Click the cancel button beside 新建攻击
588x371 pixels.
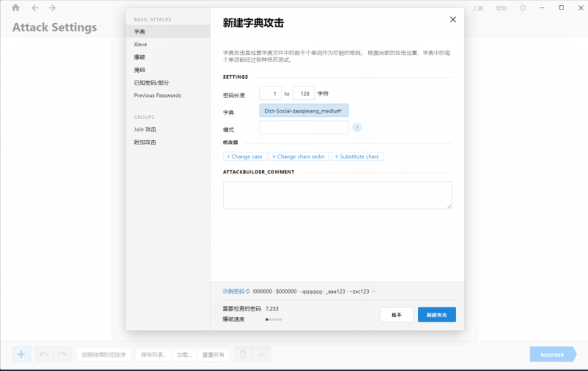[396, 315]
